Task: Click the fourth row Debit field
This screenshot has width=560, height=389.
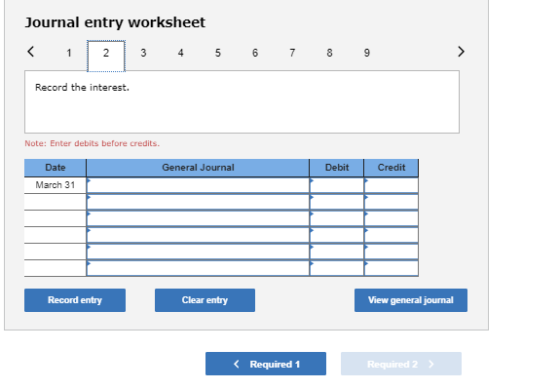Action: (337, 235)
